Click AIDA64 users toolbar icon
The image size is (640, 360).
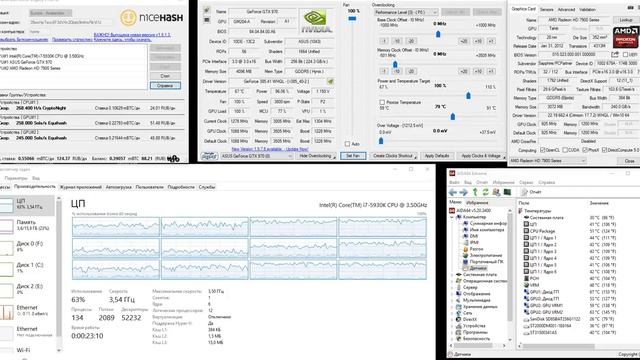[x=496, y=192]
